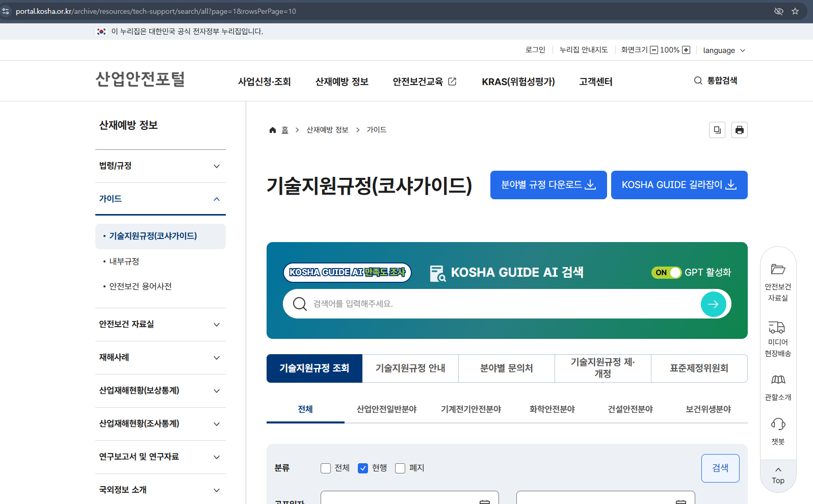The width and height of the screenshot is (813, 504).
Task: Click the eye-slash tracking icon in address bar
Action: coord(778,11)
